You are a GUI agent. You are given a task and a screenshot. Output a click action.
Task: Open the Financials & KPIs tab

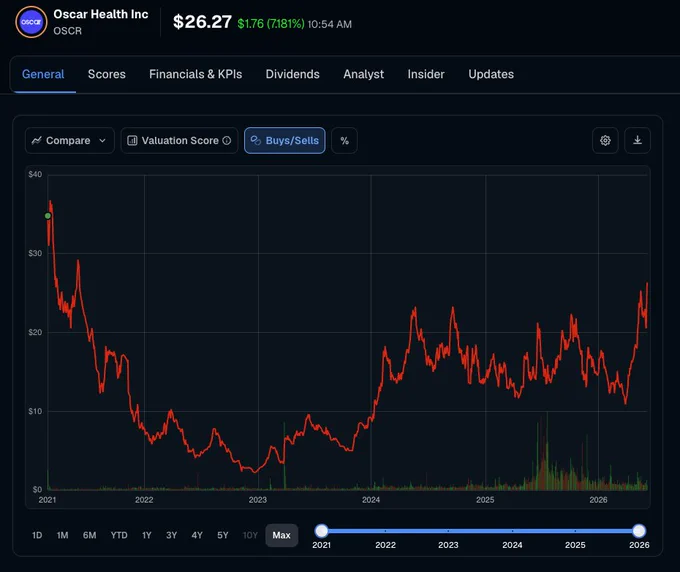pos(196,74)
